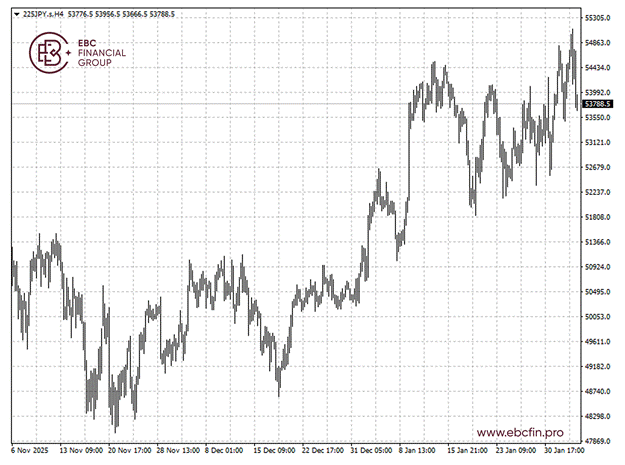Screen dimensions: 625x465
Task: Click the 52679.0 price axis label
Action: 598,167
